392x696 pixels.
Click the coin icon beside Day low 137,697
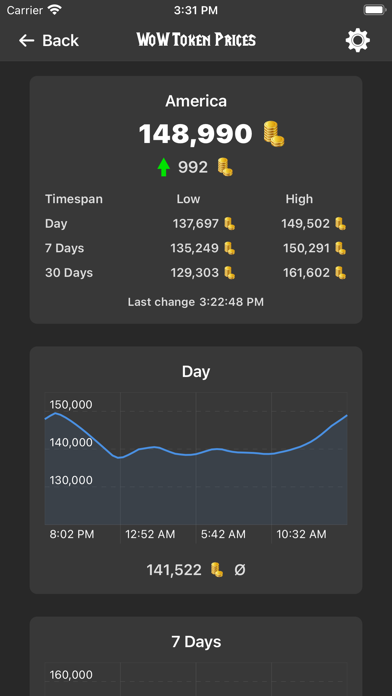coord(229,224)
